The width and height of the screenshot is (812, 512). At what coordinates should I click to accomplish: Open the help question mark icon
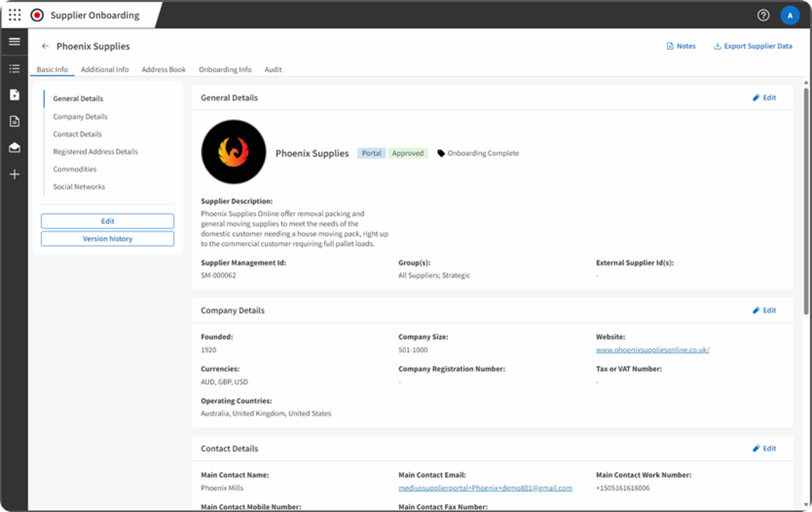[x=763, y=16]
